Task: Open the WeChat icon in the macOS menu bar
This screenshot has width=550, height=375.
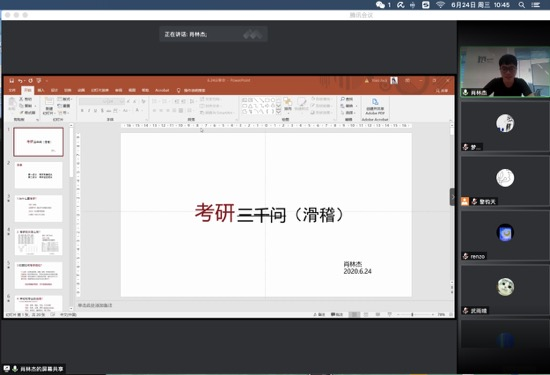Action: tap(380, 5)
